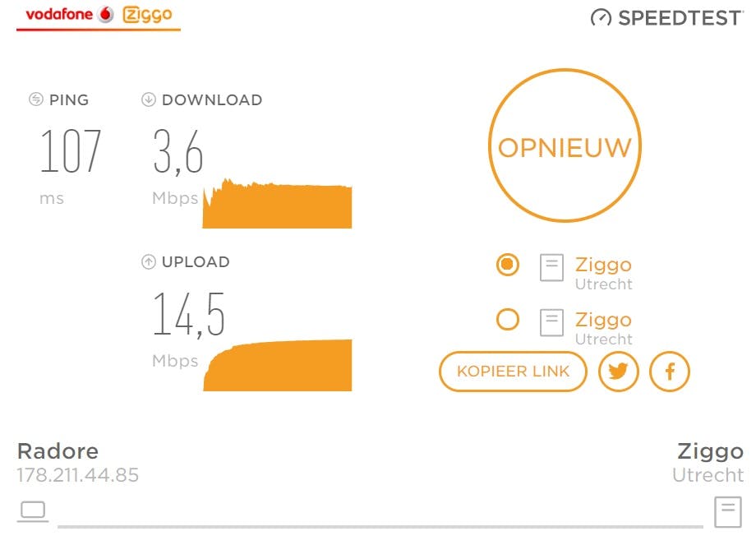756x545 pixels.
Task: Click the Twitter share icon
Action: coord(619,372)
